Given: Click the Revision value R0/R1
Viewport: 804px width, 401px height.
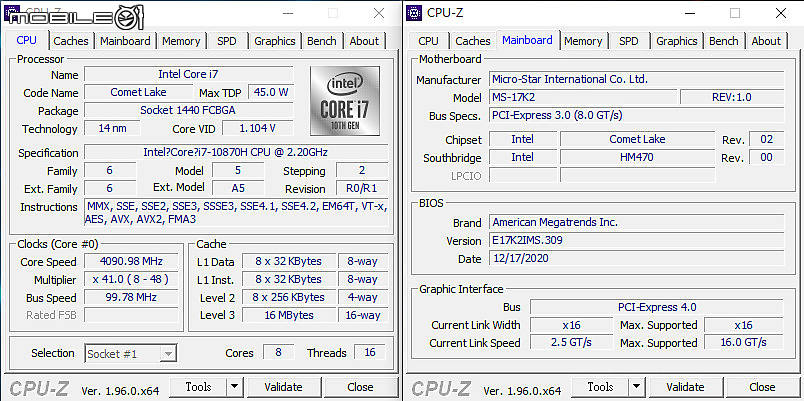Looking at the screenshot, I should [x=362, y=188].
